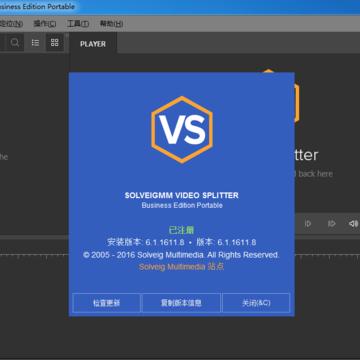Open the 操作(C) menu
The image size is (360, 360).
coord(45,24)
